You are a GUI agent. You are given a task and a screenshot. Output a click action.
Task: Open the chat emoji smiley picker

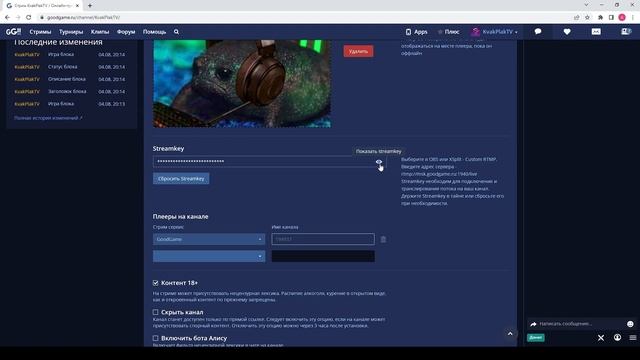(x=630, y=324)
